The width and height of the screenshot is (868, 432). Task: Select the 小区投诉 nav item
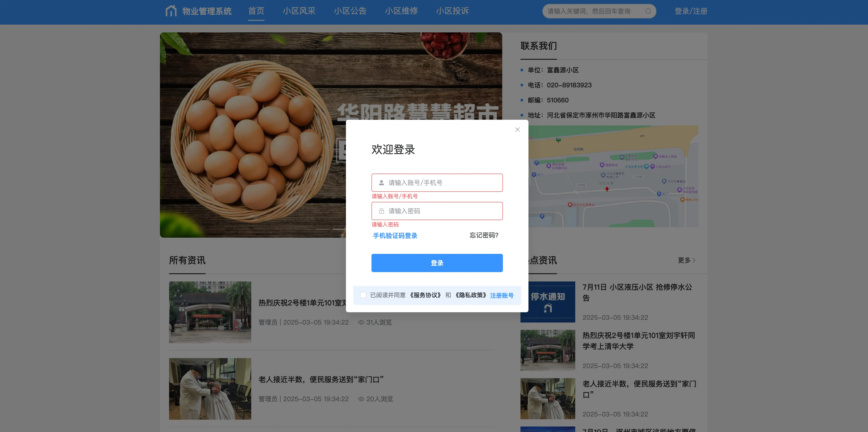tap(452, 11)
